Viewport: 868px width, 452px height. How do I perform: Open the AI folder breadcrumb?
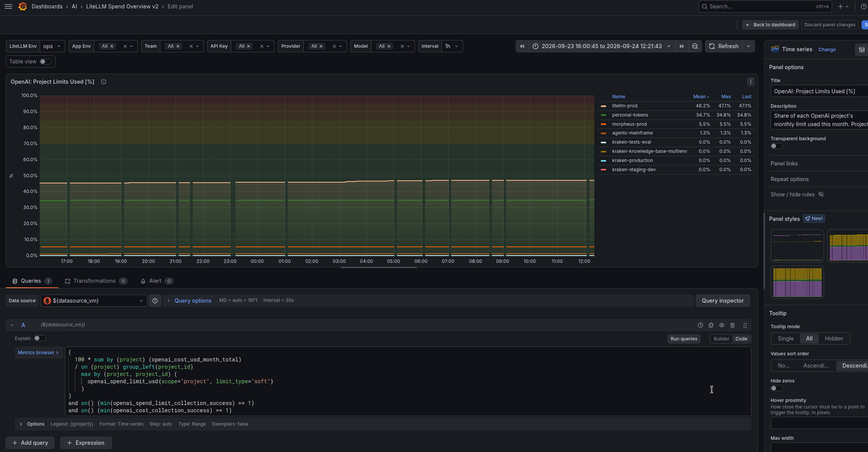74,6
